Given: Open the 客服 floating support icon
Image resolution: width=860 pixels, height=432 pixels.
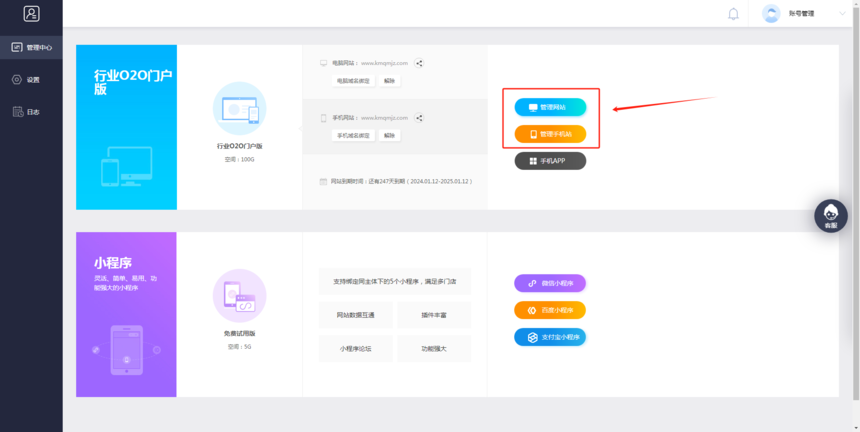Looking at the screenshot, I should coord(830,216).
